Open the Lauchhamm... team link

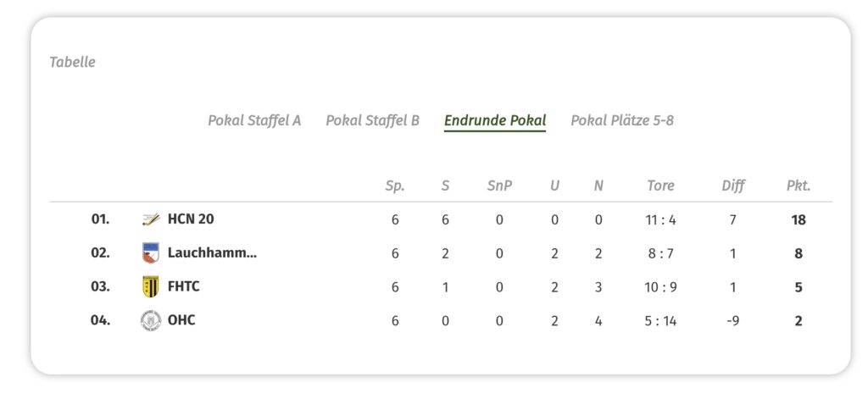click(x=212, y=252)
